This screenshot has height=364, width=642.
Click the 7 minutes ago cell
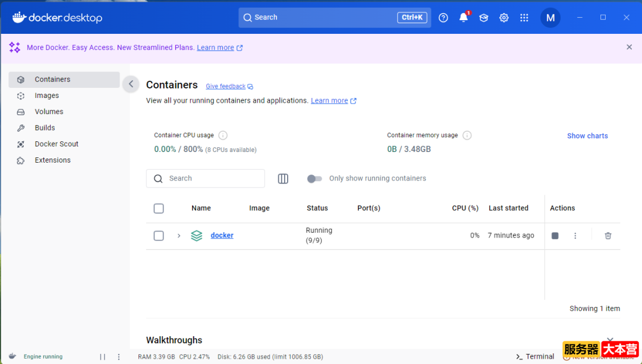point(511,236)
